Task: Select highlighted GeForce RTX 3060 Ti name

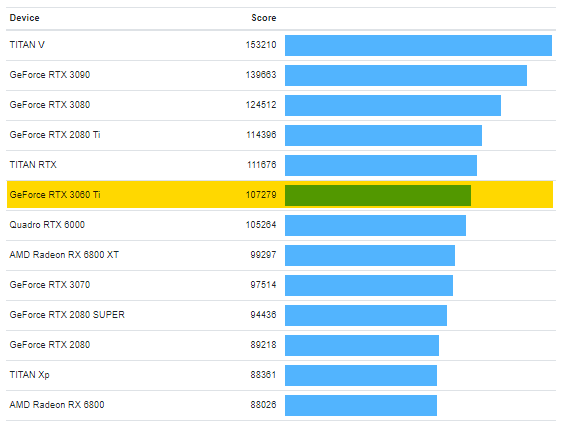Action: [55, 195]
